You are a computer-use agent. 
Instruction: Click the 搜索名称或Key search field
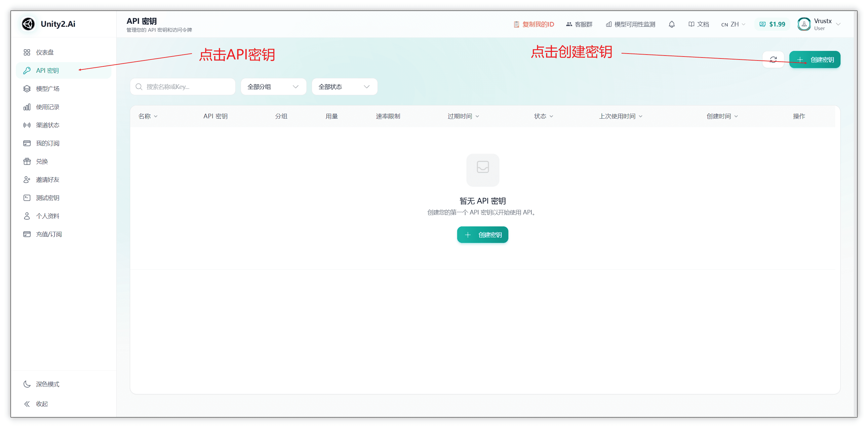(183, 87)
